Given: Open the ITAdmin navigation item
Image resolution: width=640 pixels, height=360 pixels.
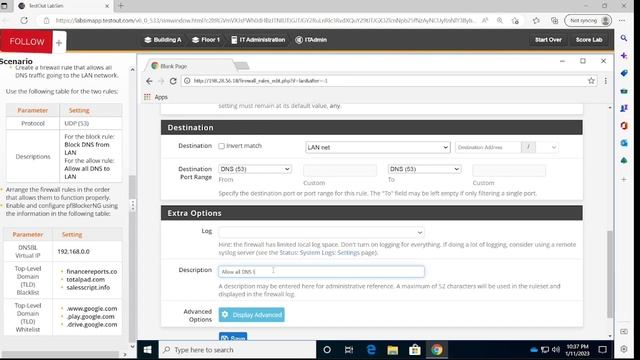Looking at the screenshot, I should (311, 40).
